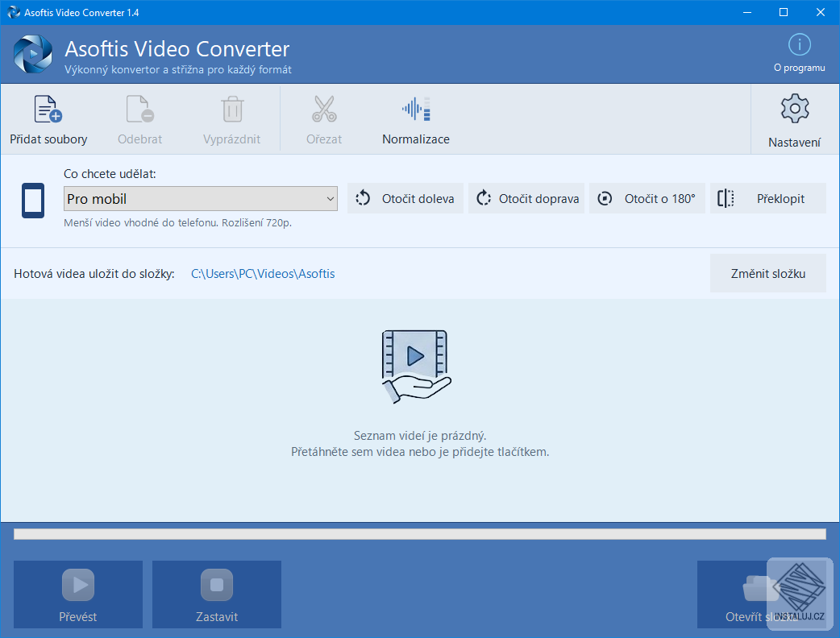The width and height of the screenshot is (840, 638).
Task: Click the Změnit složku button
Action: point(768,274)
